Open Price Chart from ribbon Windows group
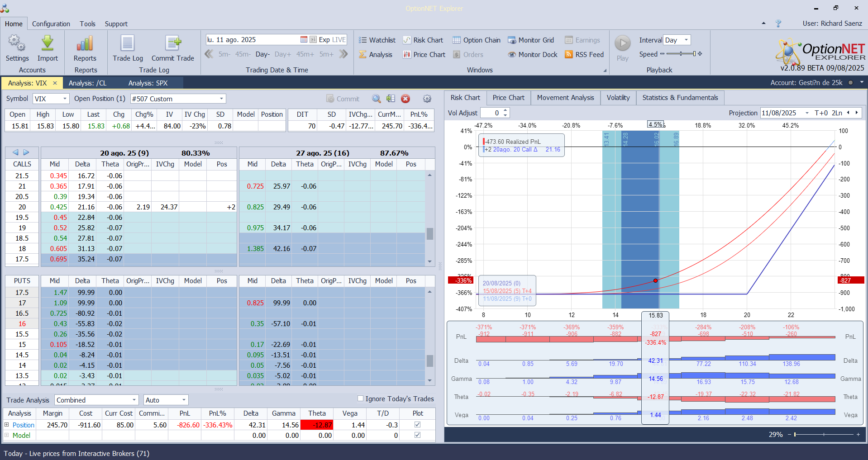Image resolution: width=868 pixels, height=460 pixels. tap(424, 55)
